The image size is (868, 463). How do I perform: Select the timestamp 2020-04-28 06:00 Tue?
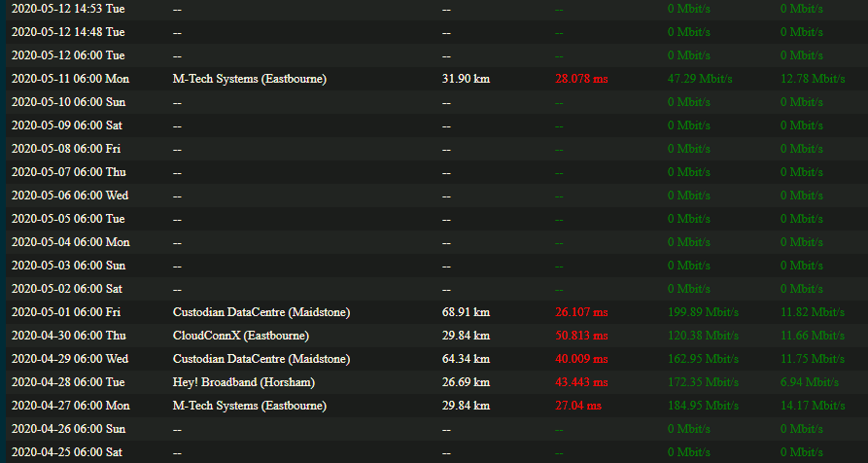tap(68, 382)
